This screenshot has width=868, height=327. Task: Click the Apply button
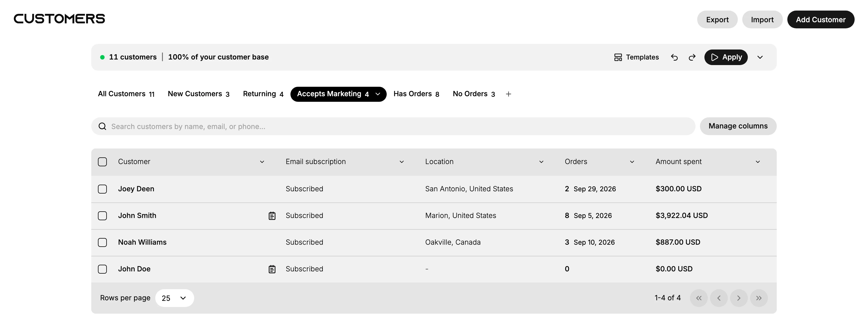tap(726, 57)
